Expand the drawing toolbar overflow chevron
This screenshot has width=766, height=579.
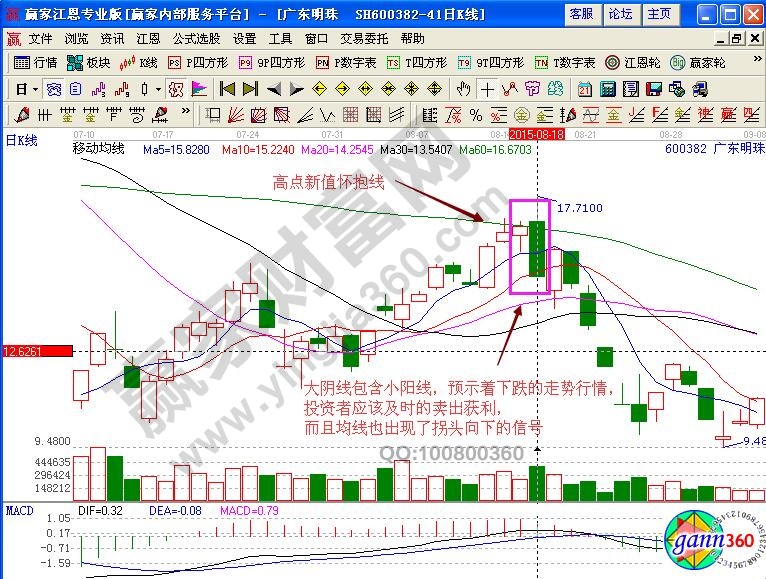[186, 114]
